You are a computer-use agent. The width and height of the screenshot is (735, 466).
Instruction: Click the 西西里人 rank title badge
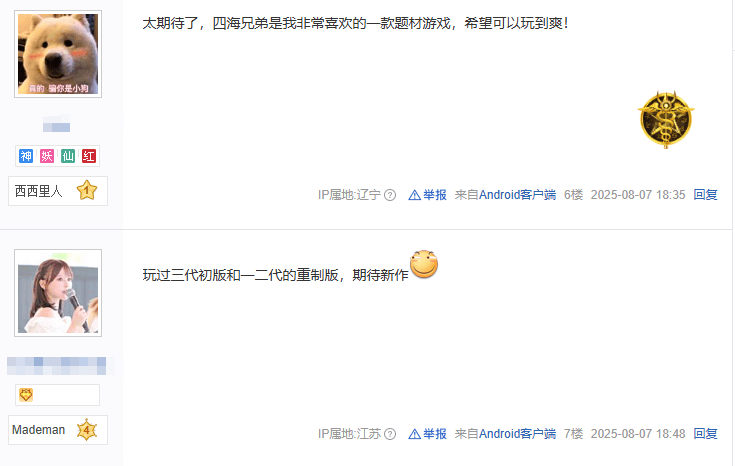click(58, 191)
